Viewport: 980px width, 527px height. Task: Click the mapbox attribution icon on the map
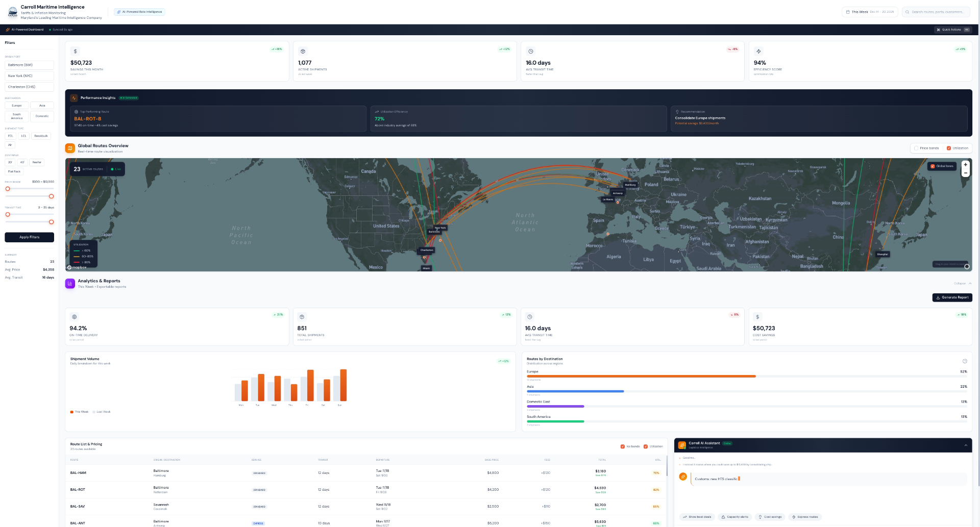click(68, 267)
